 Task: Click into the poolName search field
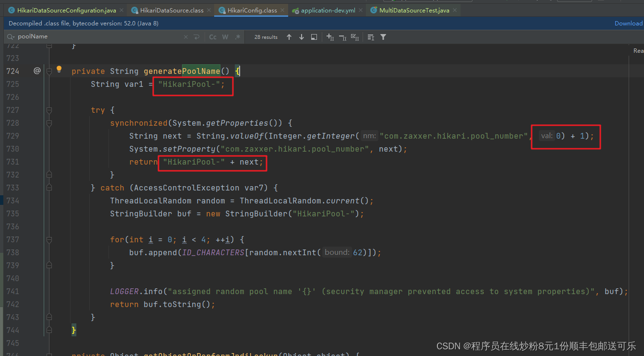(98, 37)
